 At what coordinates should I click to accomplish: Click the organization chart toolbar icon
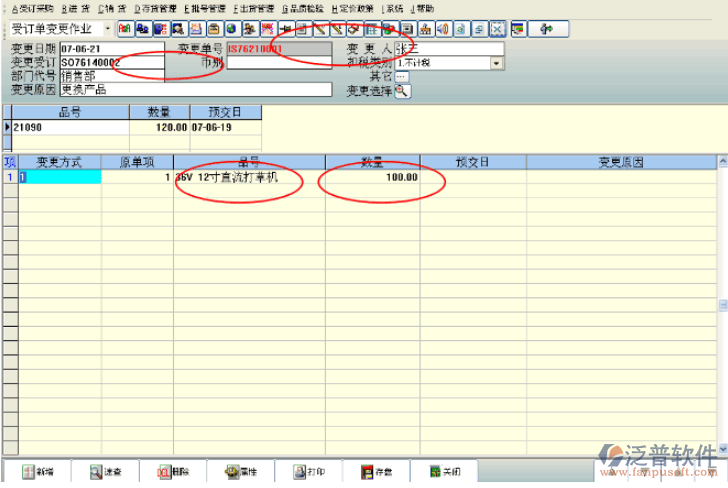[x=425, y=29]
